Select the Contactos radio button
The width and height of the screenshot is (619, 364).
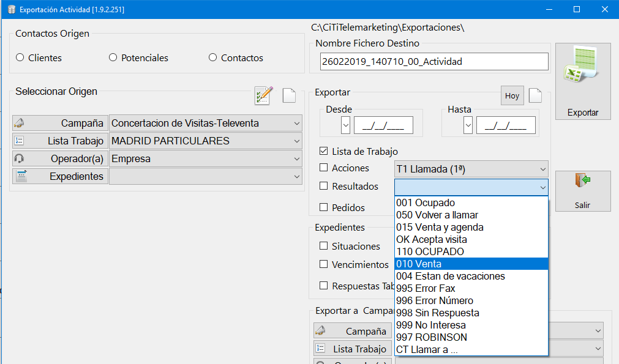coord(213,58)
